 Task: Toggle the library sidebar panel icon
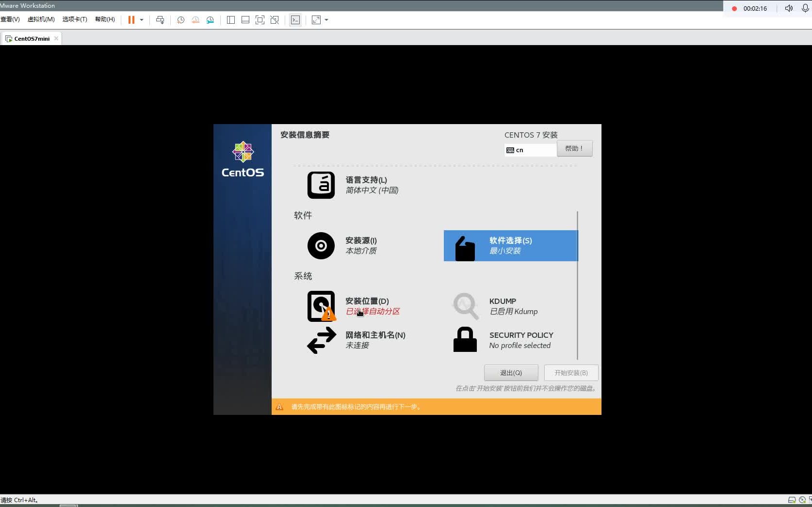(x=231, y=20)
